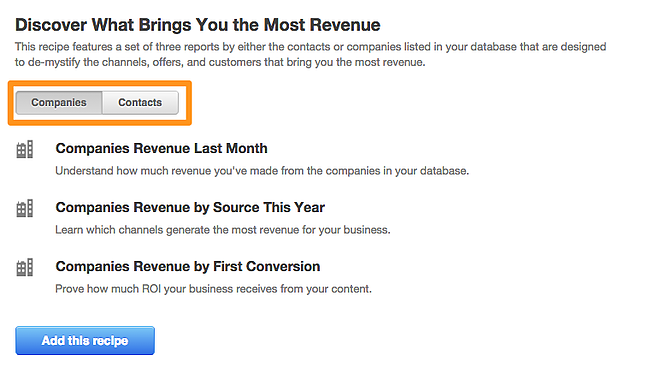Show contact-based reports instead of companies
Image resolution: width=649 pixels, height=379 pixels.
[140, 103]
